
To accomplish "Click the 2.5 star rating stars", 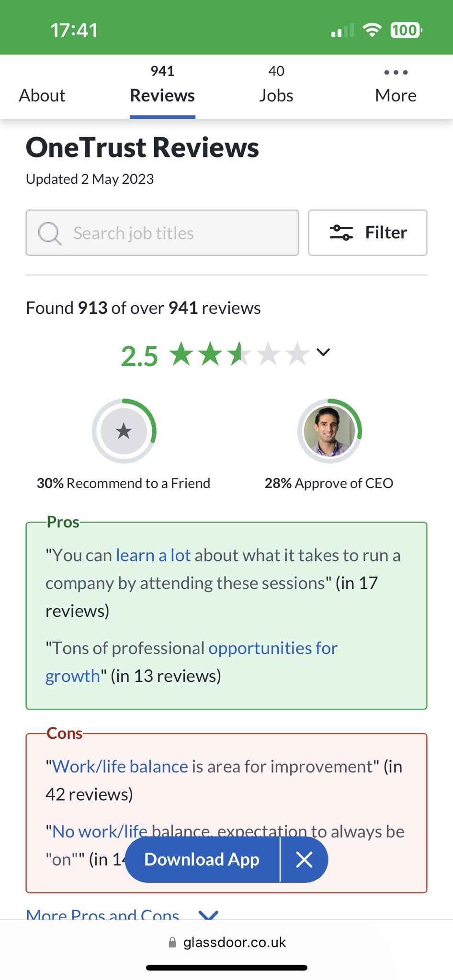I will tap(239, 355).
